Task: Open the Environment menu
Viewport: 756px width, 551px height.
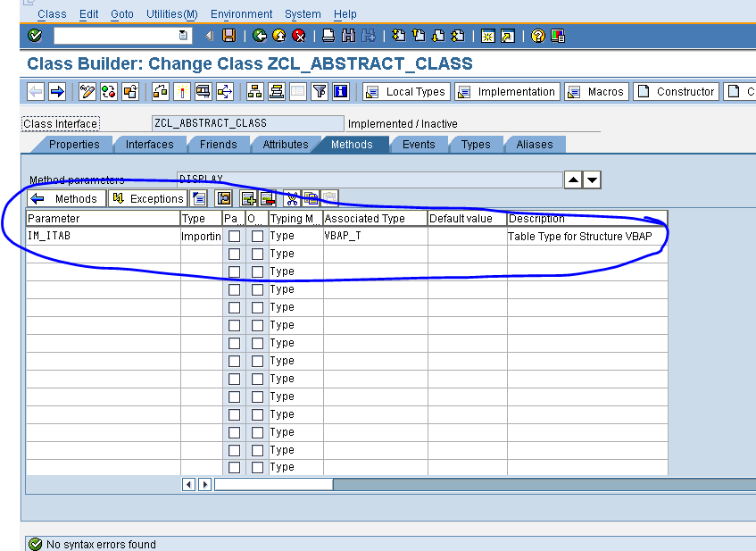Action: pyautogui.click(x=242, y=14)
